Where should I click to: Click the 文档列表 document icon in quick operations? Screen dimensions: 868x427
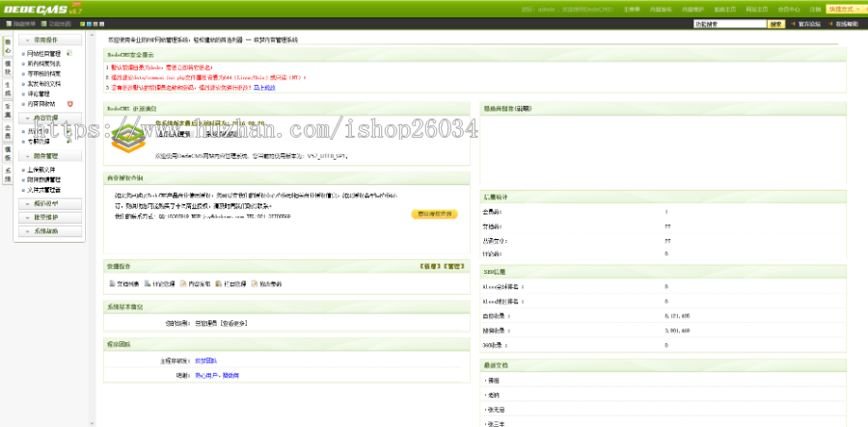(x=113, y=283)
